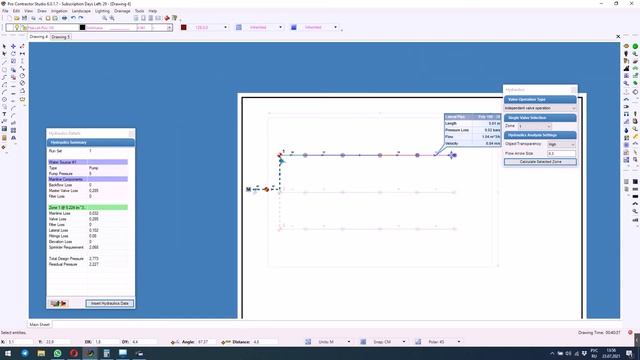Open the Drainage menu

(122, 11)
